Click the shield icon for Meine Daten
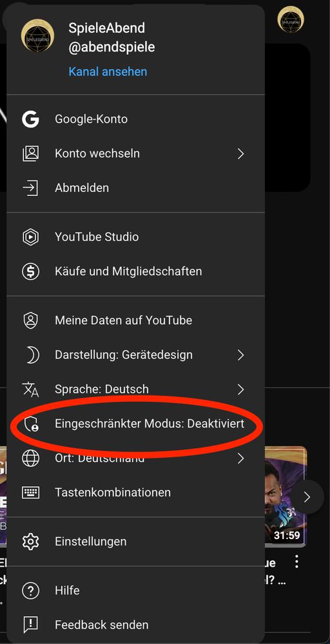The width and height of the screenshot is (330, 644). [x=30, y=320]
